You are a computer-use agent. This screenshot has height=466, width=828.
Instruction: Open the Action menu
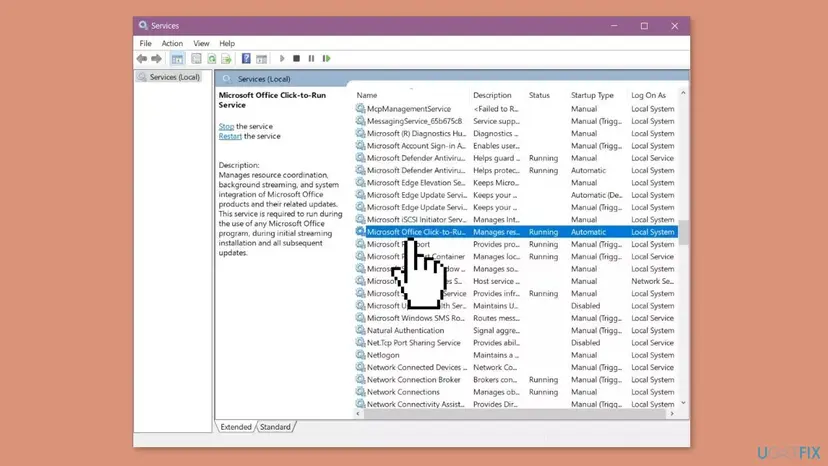(172, 43)
